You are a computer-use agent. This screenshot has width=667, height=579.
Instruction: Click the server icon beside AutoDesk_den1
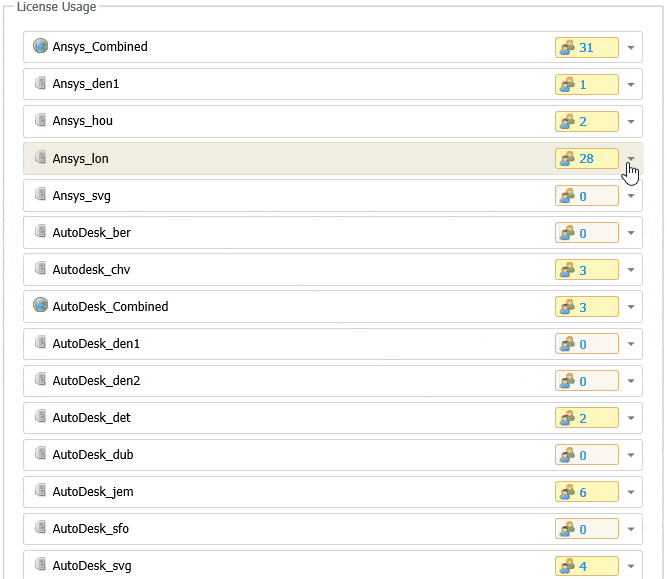click(x=40, y=342)
